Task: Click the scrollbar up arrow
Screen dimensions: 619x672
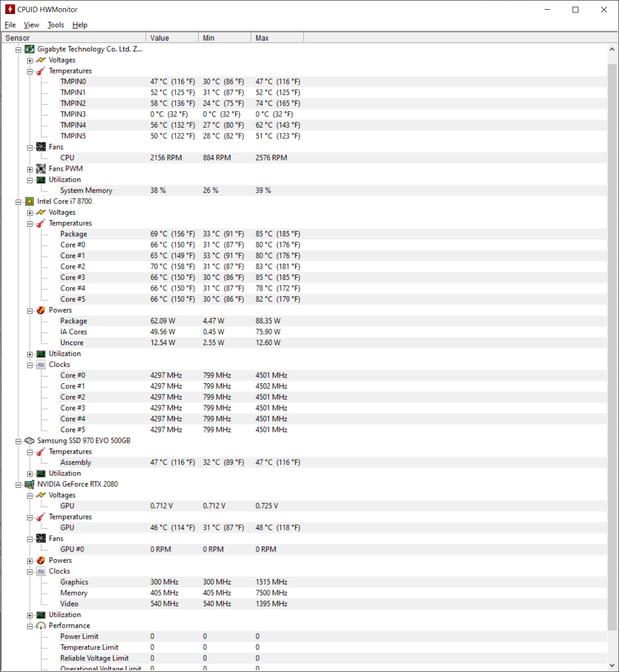Action: click(612, 49)
